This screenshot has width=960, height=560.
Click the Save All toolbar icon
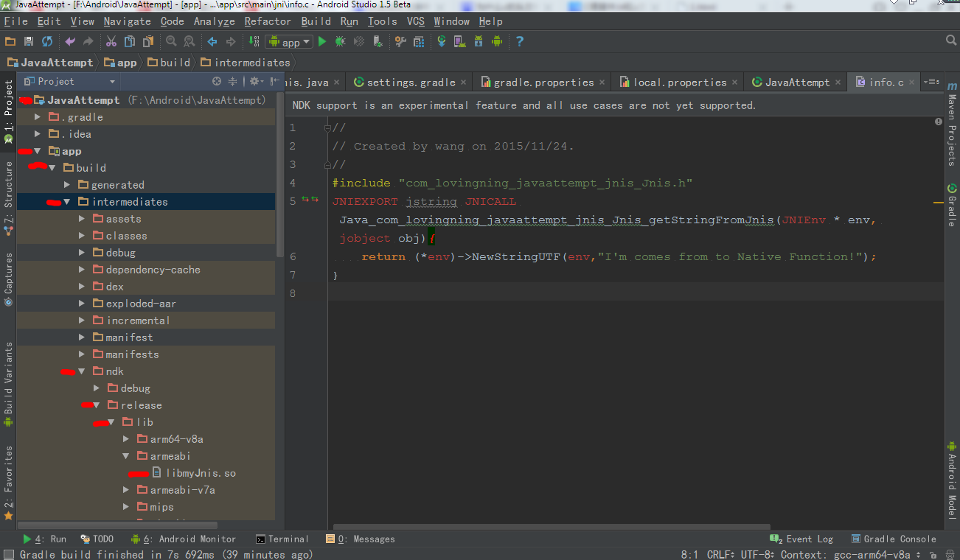[x=29, y=42]
